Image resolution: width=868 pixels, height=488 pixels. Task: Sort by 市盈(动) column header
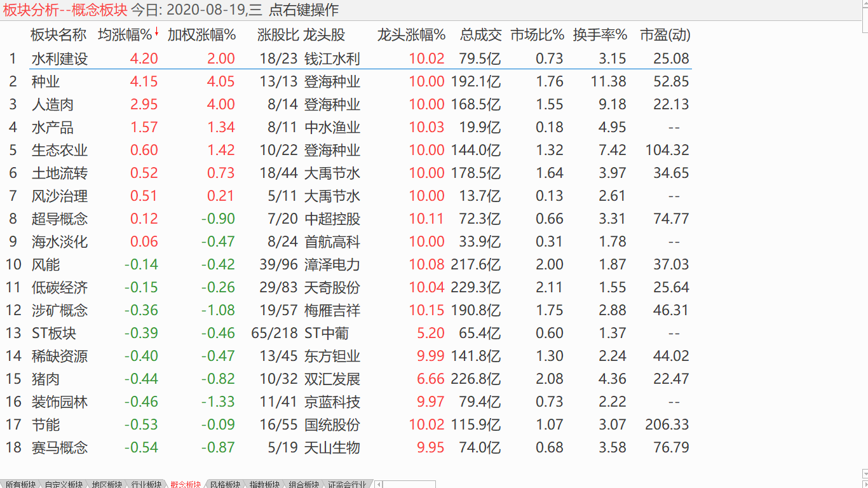click(x=665, y=35)
